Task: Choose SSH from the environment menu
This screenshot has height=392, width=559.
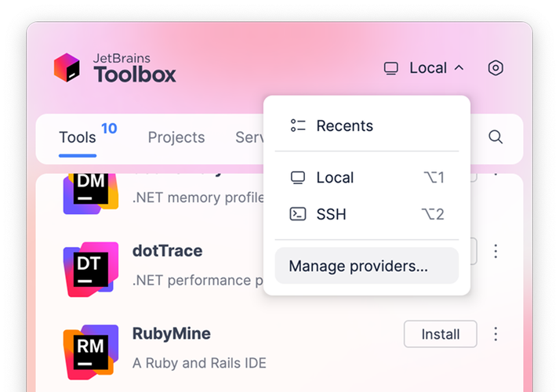Action: click(331, 214)
